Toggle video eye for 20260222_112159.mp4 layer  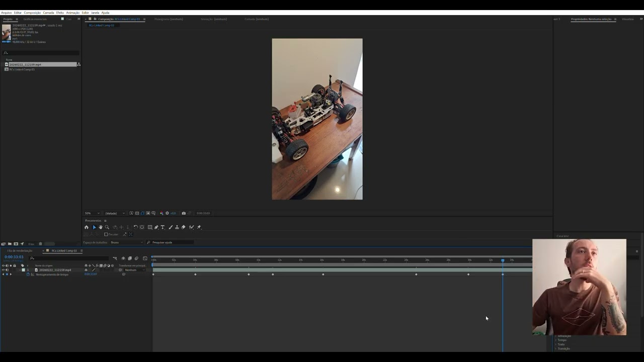click(3, 270)
